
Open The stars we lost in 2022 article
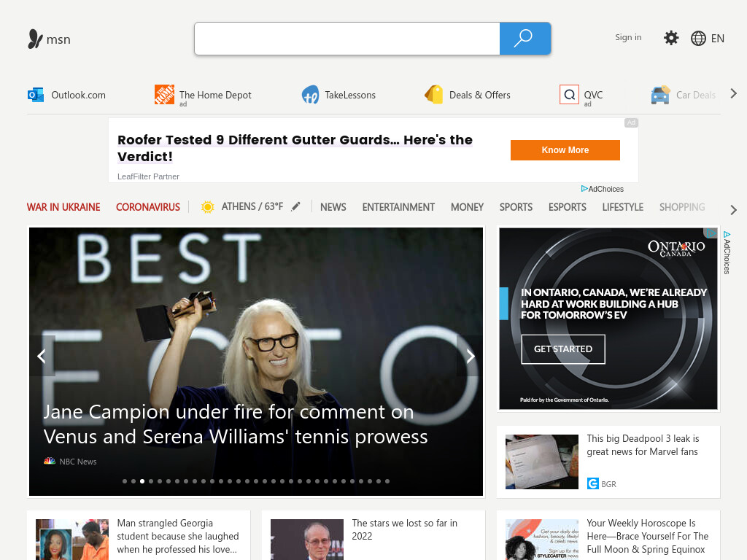click(404, 529)
